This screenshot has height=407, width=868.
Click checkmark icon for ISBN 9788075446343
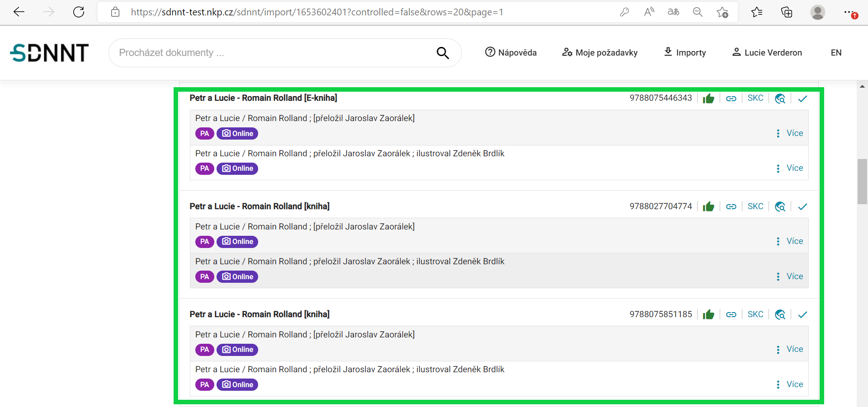[x=802, y=98]
